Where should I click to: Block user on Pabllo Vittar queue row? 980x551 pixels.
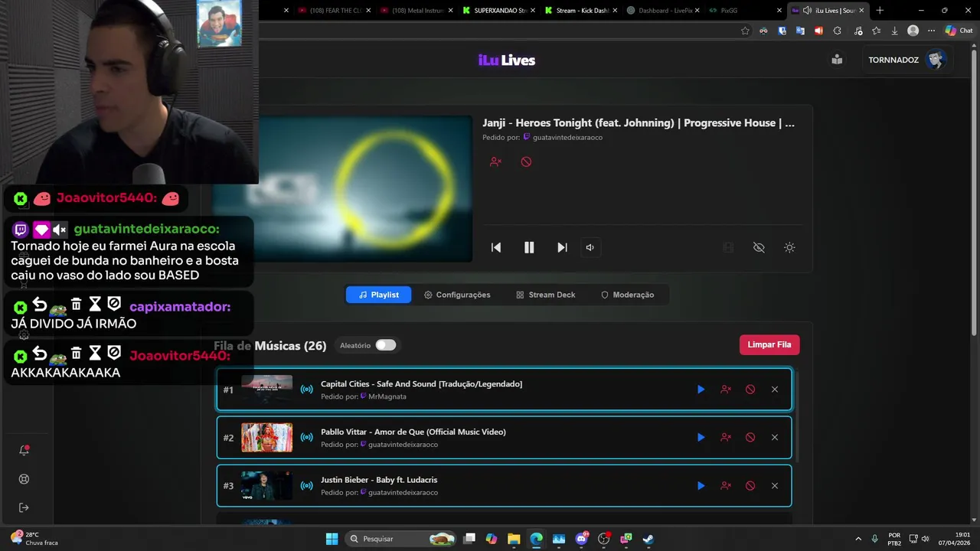[x=726, y=438]
